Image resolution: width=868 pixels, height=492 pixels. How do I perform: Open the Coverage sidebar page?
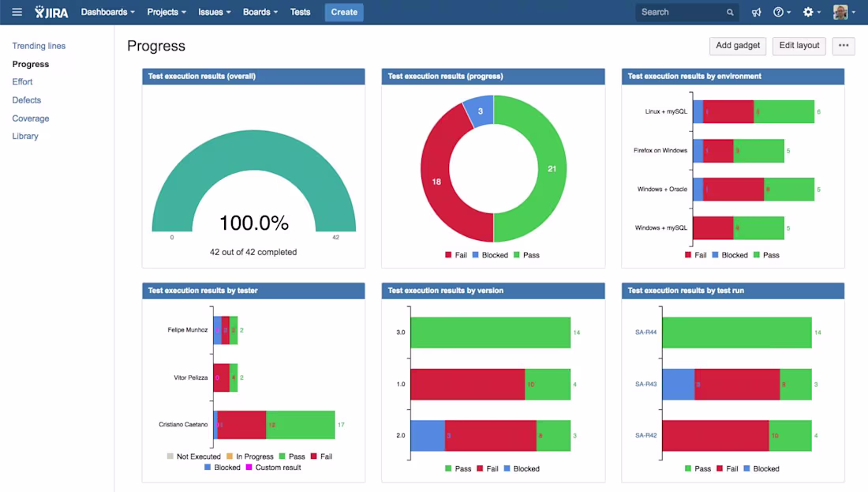[x=31, y=118]
